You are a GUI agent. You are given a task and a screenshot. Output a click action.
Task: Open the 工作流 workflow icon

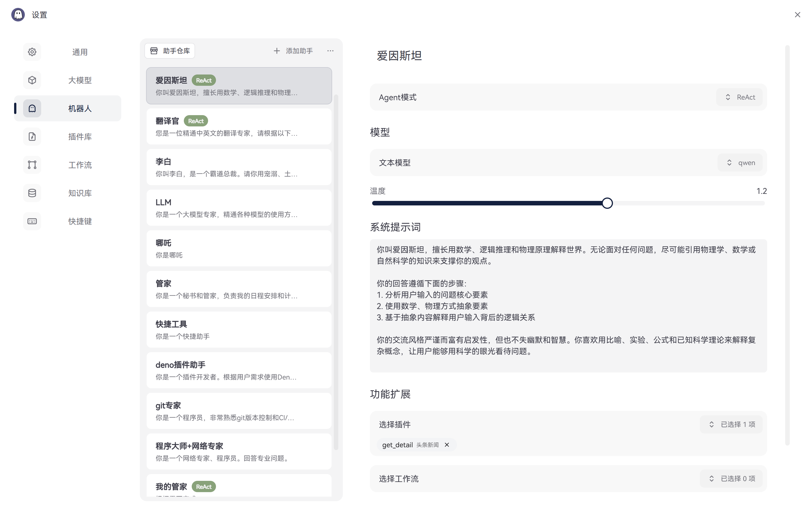click(32, 165)
